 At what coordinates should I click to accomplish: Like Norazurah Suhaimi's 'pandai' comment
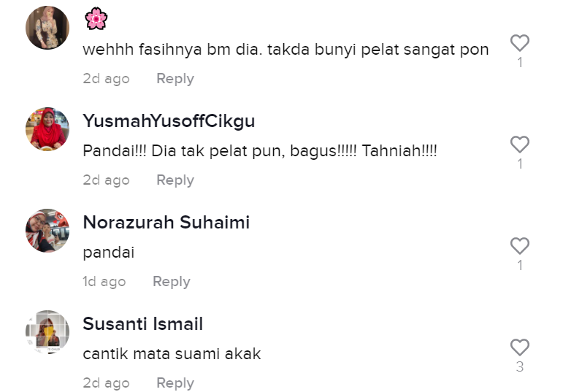coord(519,245)
